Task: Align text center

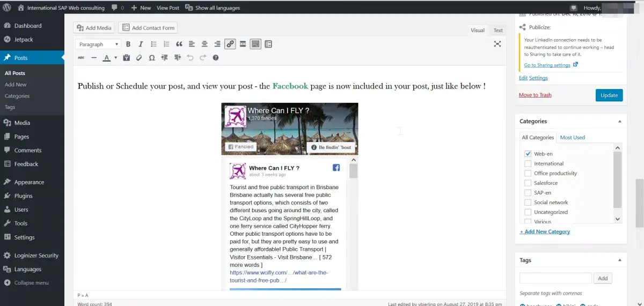Action: [x=204, y=44]
